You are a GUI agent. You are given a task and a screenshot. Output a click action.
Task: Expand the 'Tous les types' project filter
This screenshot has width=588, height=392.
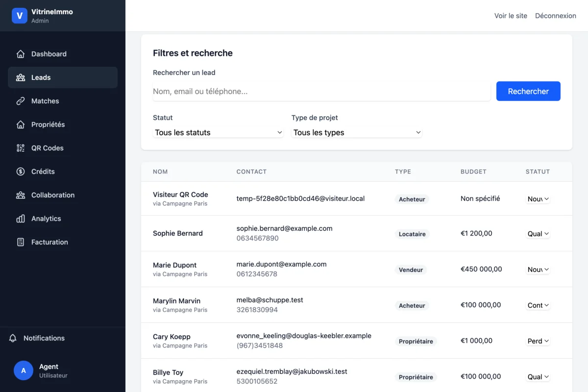[357, 132]
